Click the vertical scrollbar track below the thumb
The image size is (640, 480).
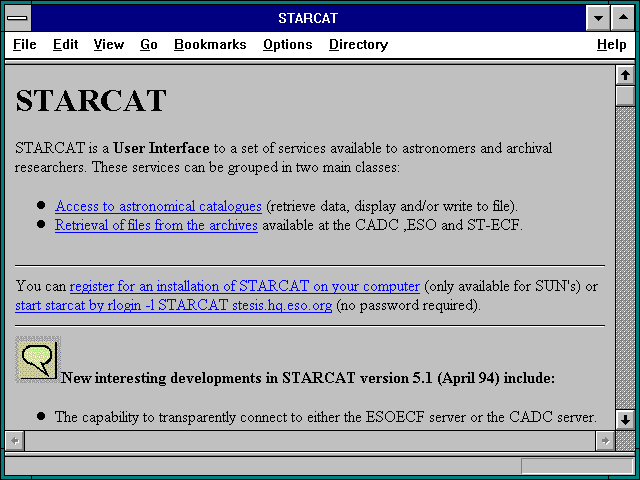[x=625, y=257]
